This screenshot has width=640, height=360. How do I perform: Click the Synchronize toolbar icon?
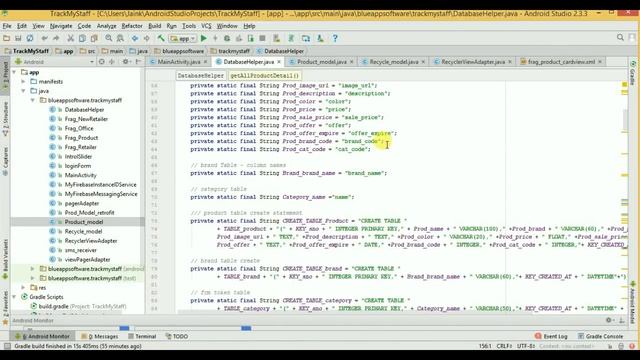click(30, 38)
